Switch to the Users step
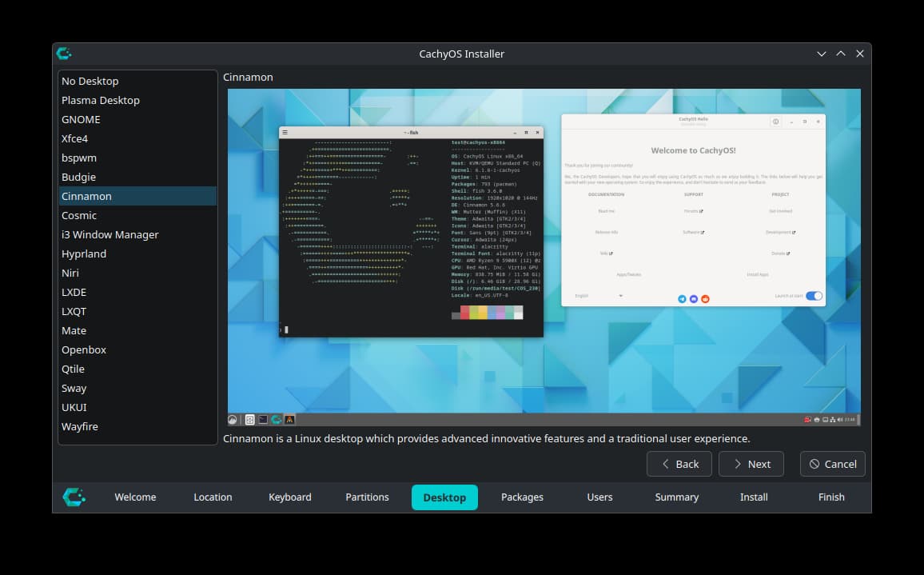This screenshot has width=924, height=575. (600, 497)
